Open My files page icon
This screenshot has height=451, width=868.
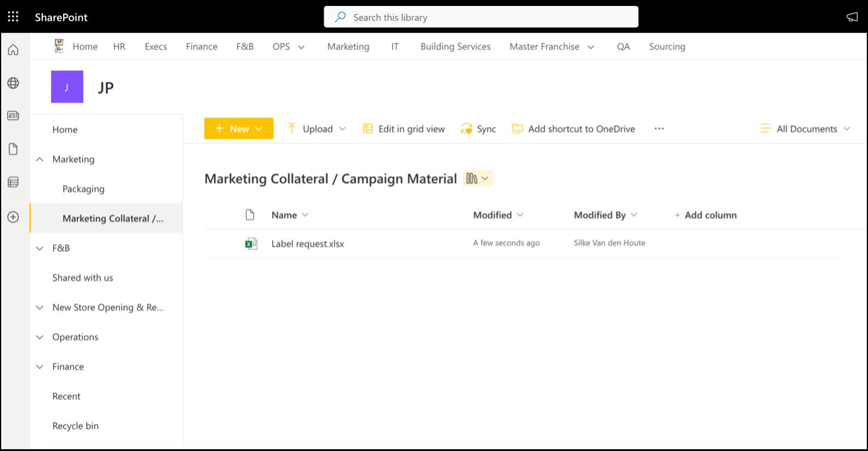coord(13,149)
